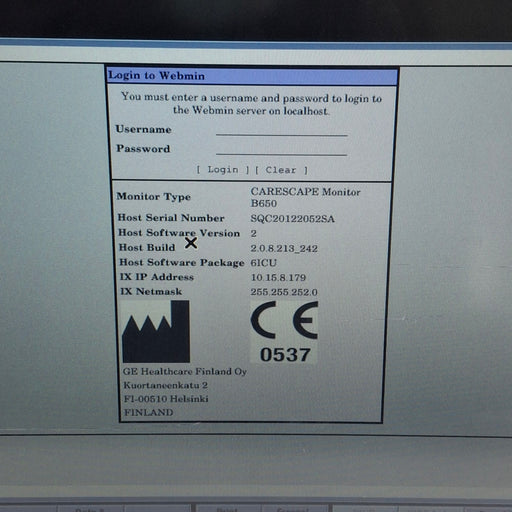Select IX IP address 10.15.8.179
The image size is (512, 512).
pyautogui.click(x=278, y=277)
